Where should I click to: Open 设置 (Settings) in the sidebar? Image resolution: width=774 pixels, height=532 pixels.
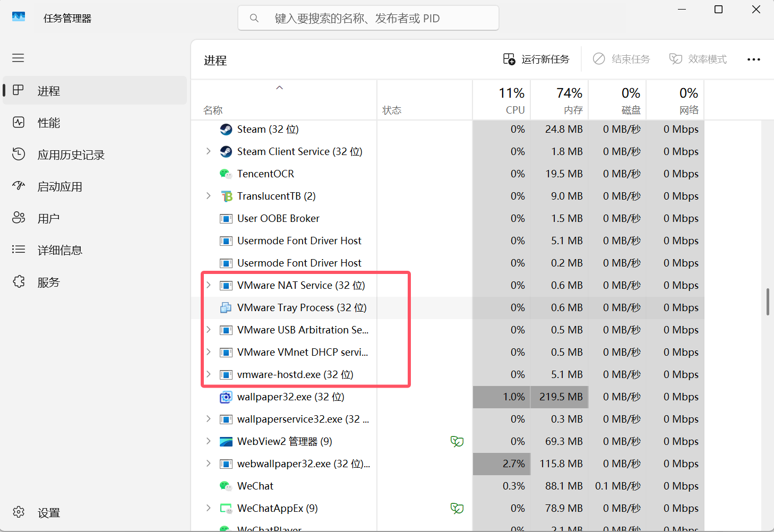[x=95, y=512]
